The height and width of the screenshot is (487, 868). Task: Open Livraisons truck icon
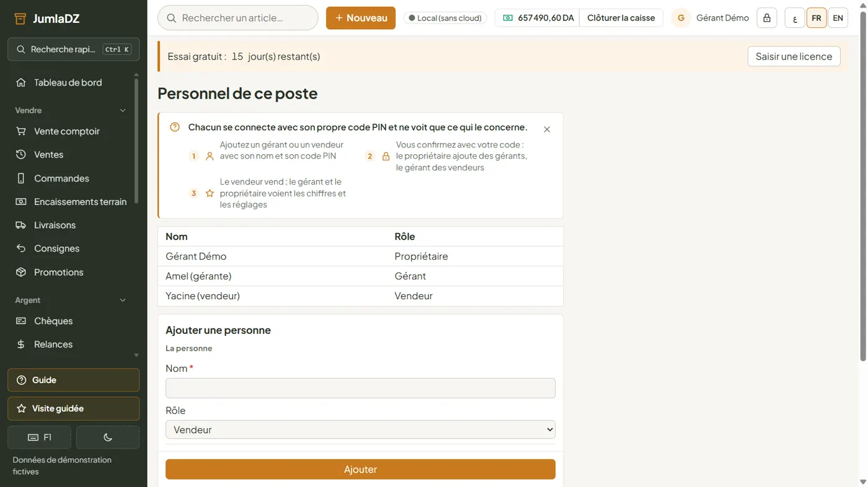[21, 225]
